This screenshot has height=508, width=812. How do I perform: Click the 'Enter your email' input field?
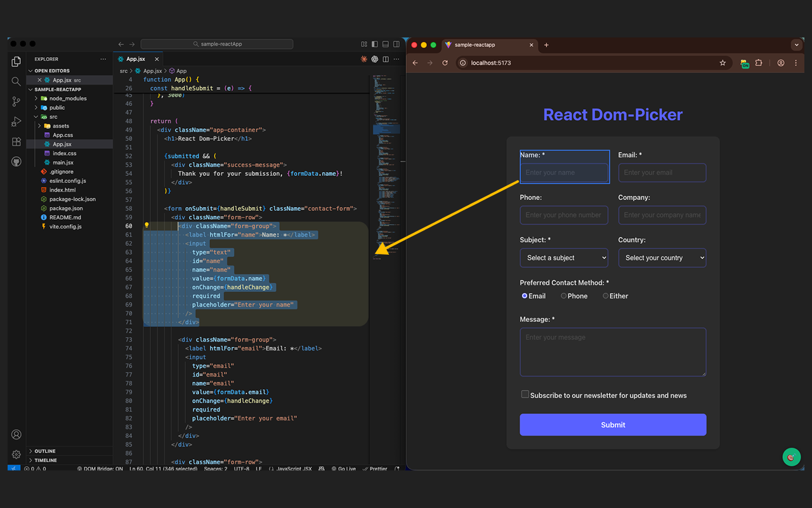tap(662, 172)
